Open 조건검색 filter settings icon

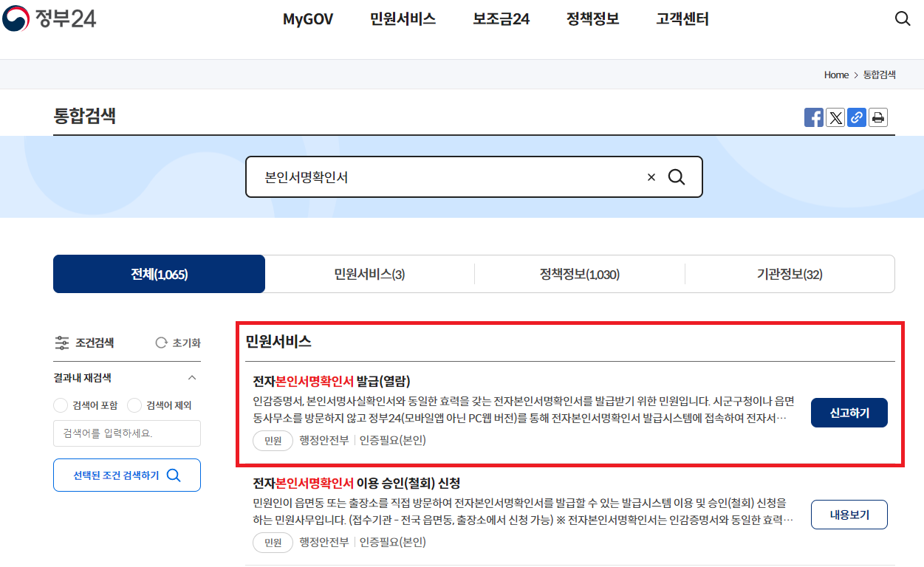pyautogui.click(x=64, y=342)
